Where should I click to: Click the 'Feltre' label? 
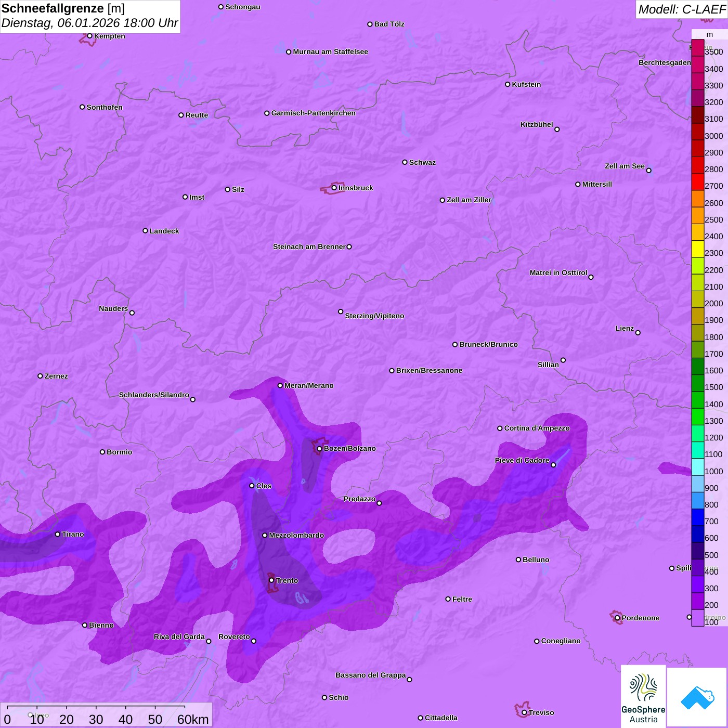462,599
